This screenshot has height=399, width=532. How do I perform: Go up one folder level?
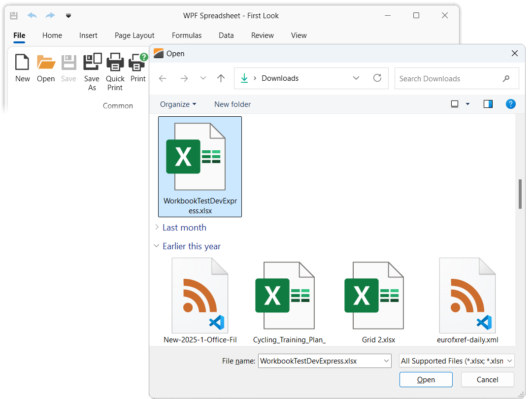[221, 78]
